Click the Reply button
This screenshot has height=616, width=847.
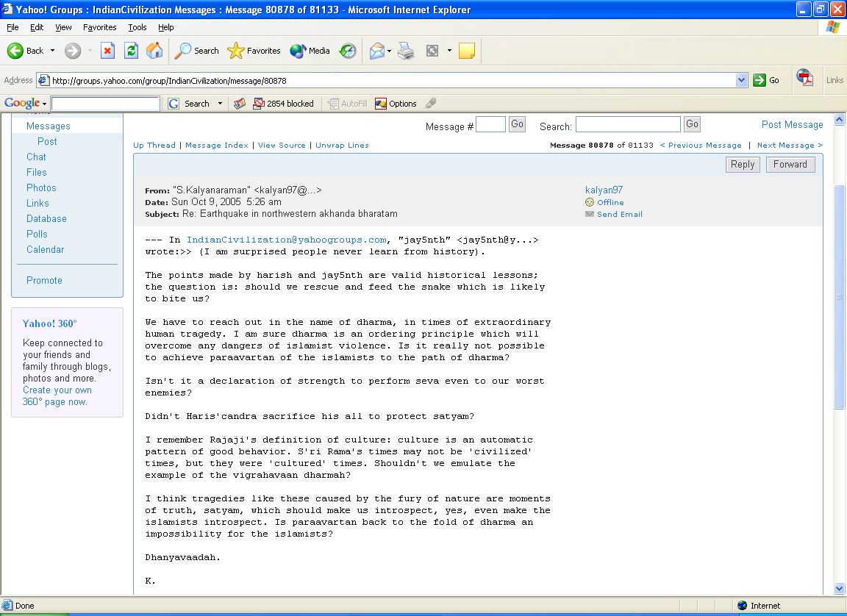coord(743,165)
